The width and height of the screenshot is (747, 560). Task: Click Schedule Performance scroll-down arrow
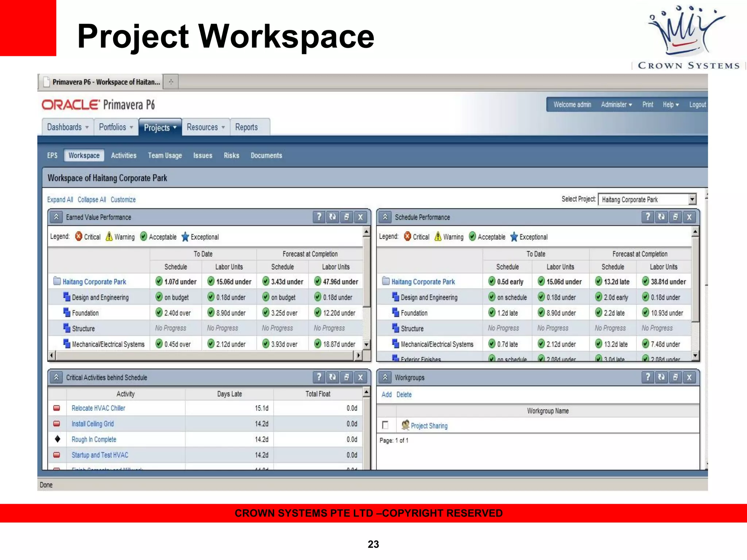click(x=695, y=355)
